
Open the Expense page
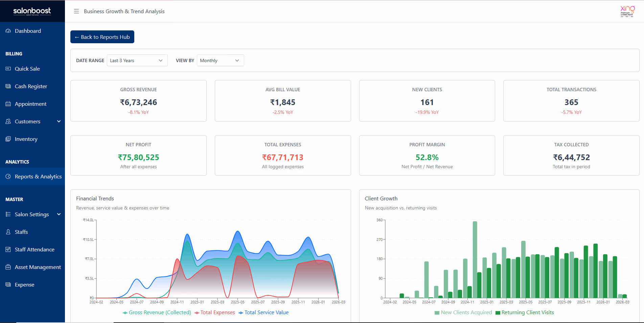32,284
